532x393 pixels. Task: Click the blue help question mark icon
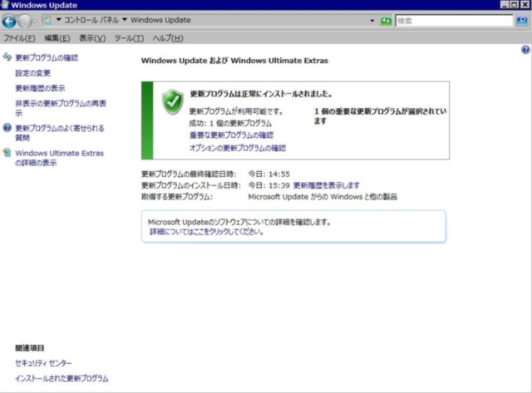525,50
